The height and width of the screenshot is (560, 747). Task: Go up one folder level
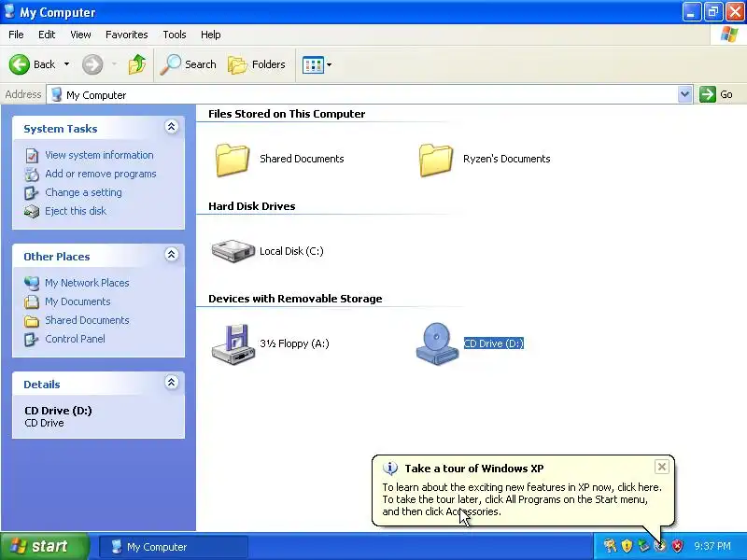137,64
